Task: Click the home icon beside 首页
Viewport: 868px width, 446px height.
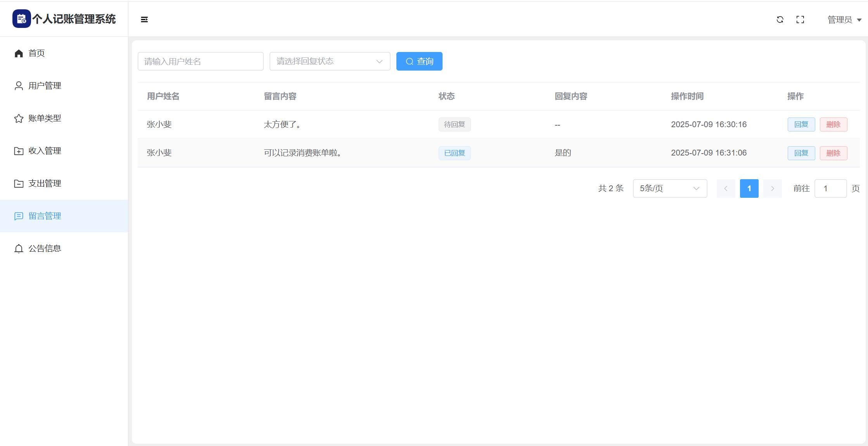Action: (19, 53)
